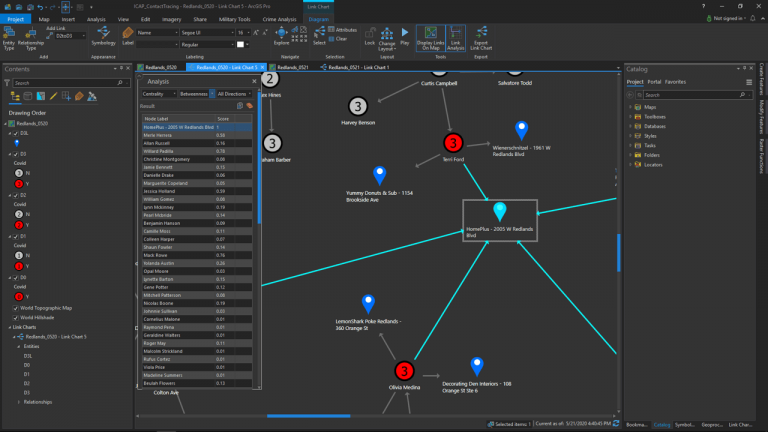Click the Export Link Chart icon
The image size is (768, 432).
481,38
